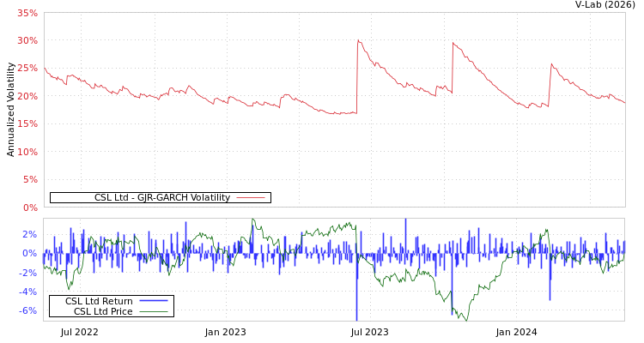Screen dimensions: 644x343
Task: Click the 30% label on volatility axis
Action: tap(27, 41)
